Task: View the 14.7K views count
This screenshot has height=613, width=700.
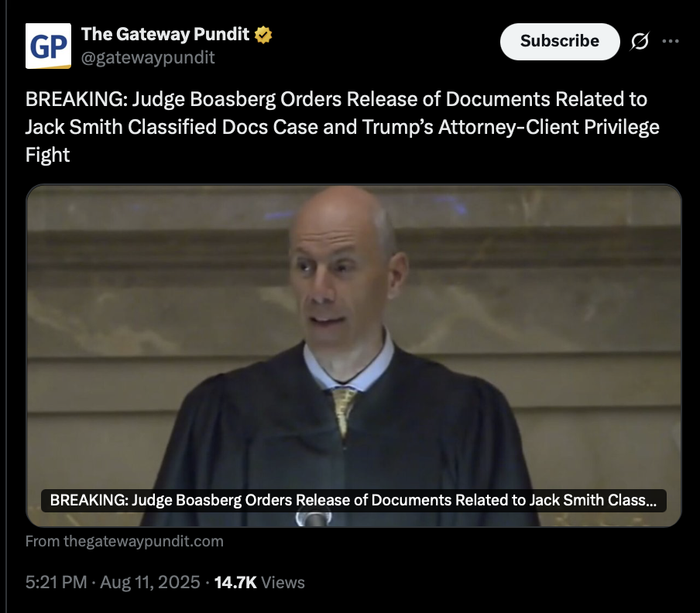Action: (x=235, y=582)
